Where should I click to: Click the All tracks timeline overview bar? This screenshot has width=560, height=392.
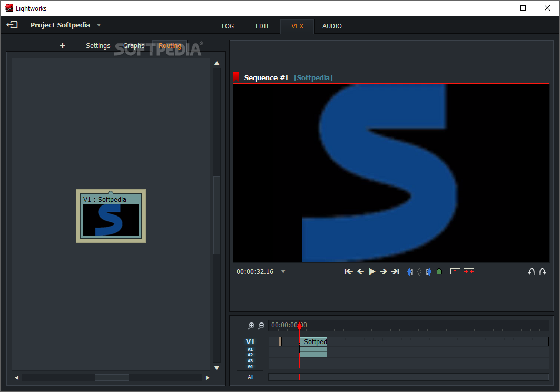[409, 377]
